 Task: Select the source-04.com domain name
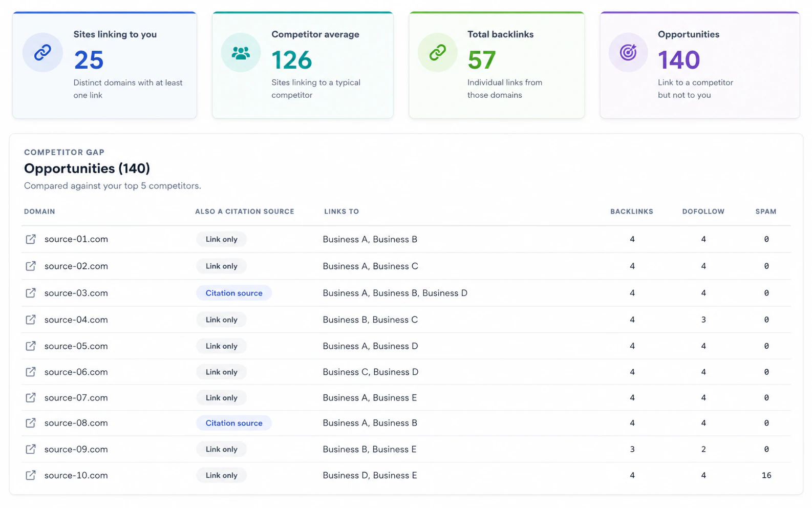76,320
